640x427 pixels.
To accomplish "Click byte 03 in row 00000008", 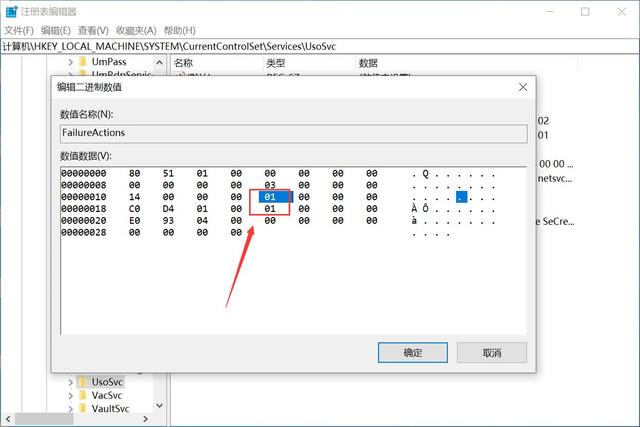I will 270,185.
